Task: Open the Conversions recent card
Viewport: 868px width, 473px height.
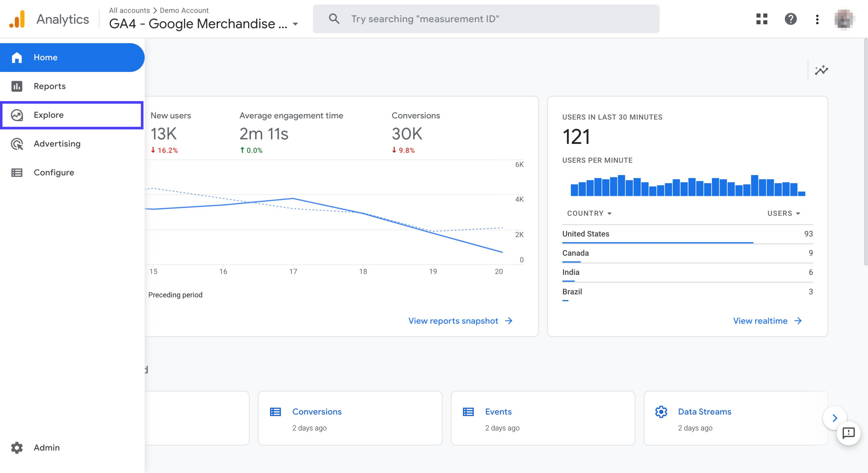Action: (x=350, y=418)
